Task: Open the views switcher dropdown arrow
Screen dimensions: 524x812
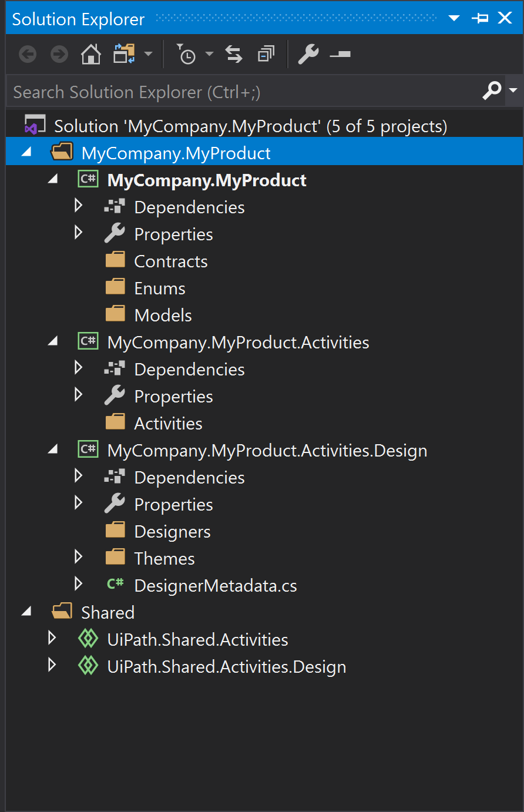Action: click(148, 55)
